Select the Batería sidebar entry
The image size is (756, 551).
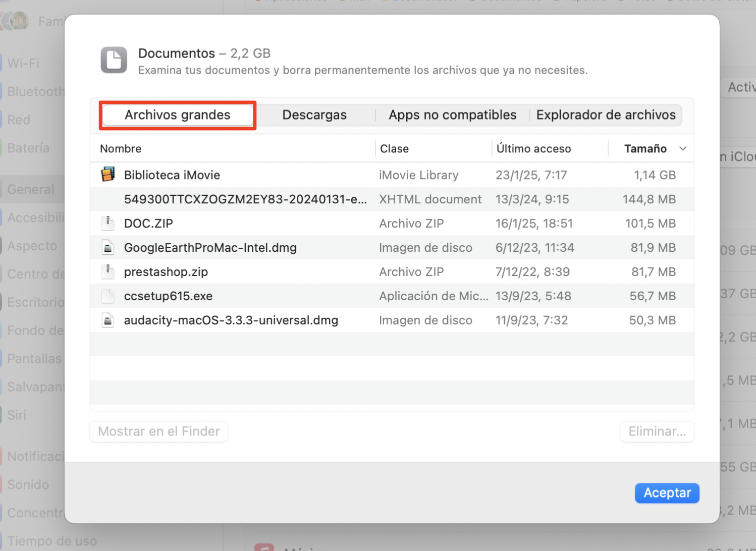pyautogui.click(x=28, y=148)
